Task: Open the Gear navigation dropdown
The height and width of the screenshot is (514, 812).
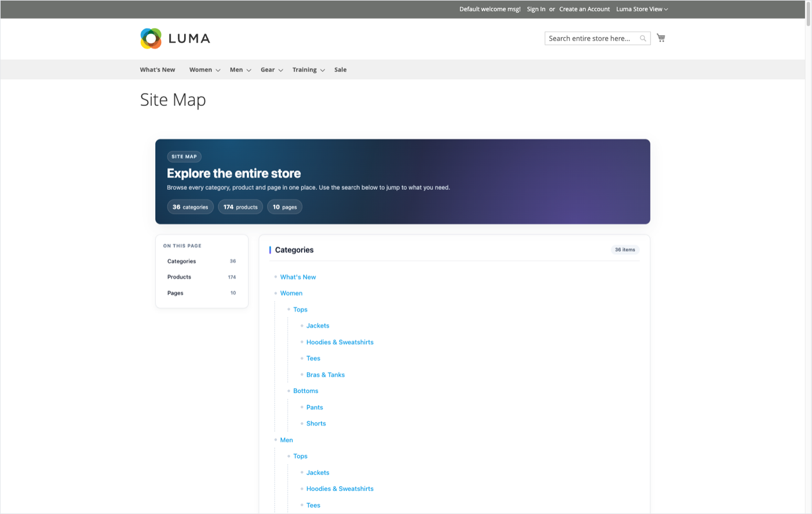Action: click(268, 69)
